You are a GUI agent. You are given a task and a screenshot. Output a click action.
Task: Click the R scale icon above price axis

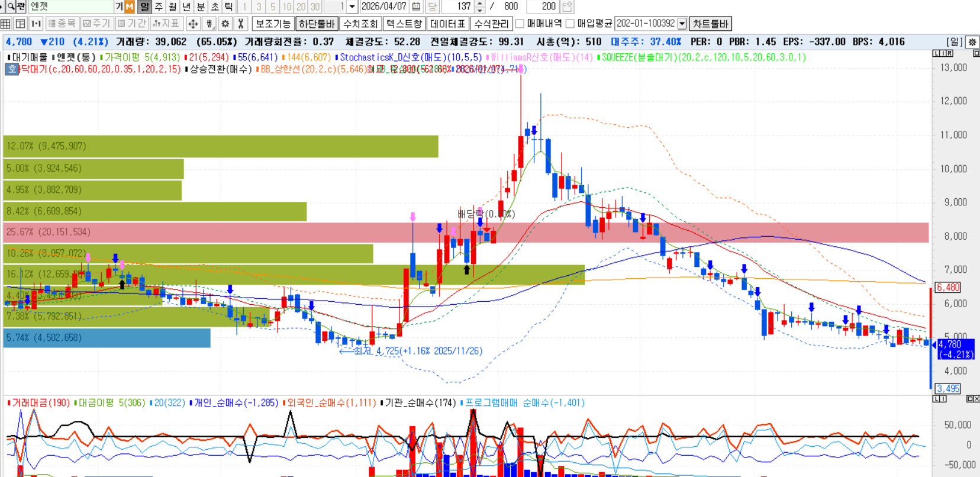[950, 53]
